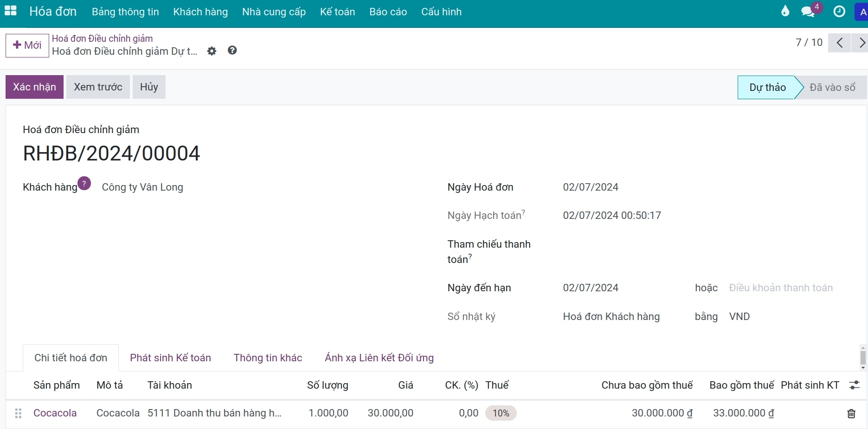Open the Cấu hình menu
This screenshot has height=429, width=868.
441,12
